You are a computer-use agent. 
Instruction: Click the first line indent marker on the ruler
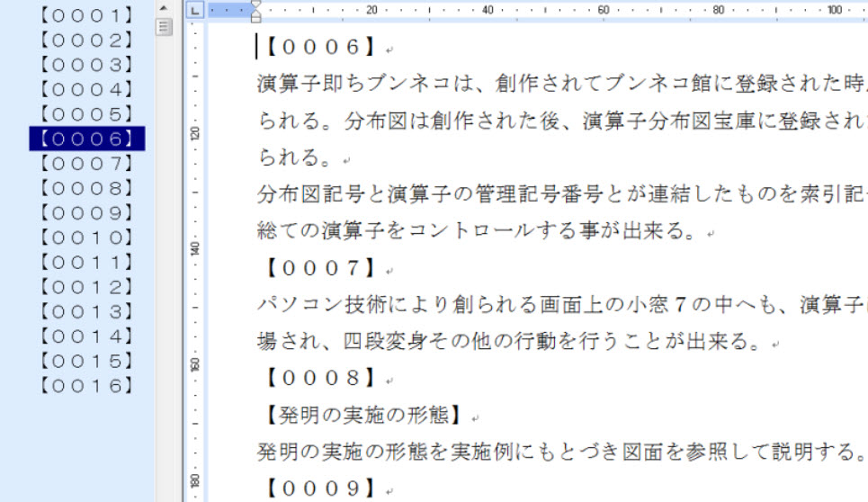click(x=256, y=5)
